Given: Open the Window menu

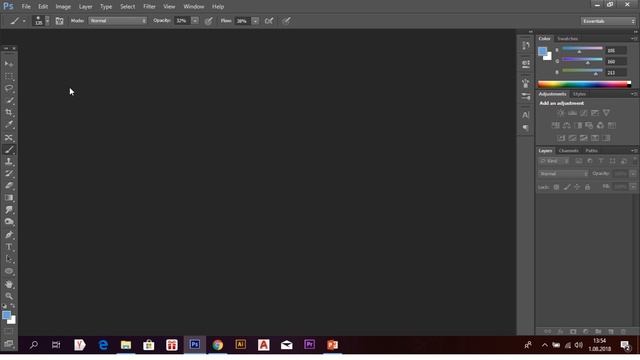Looking at the screenshot, I should pyautogui.click(x=193, y=7).
